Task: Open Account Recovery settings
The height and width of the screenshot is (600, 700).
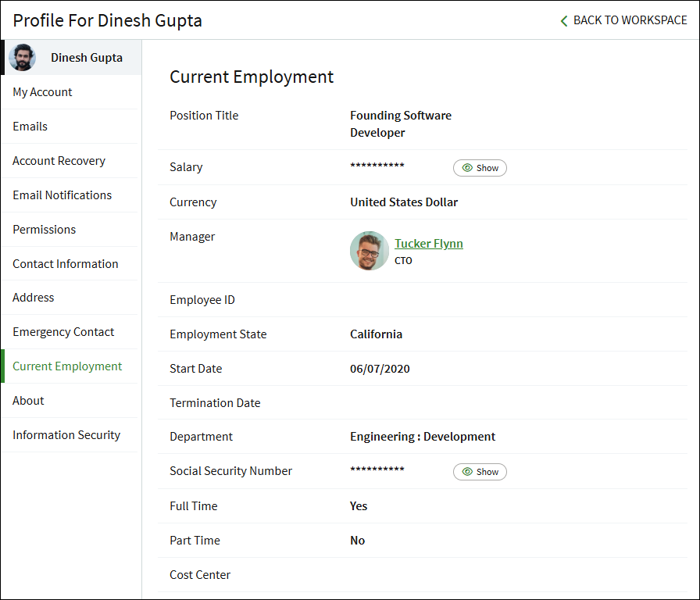Action: [x=59, y=161]
